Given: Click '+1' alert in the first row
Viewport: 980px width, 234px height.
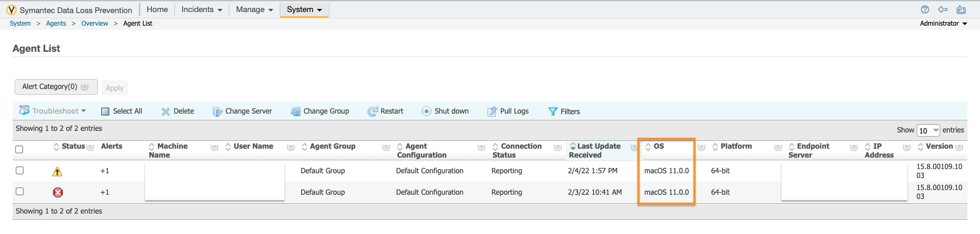Looking at the screenshot, I should coord(105,171).
